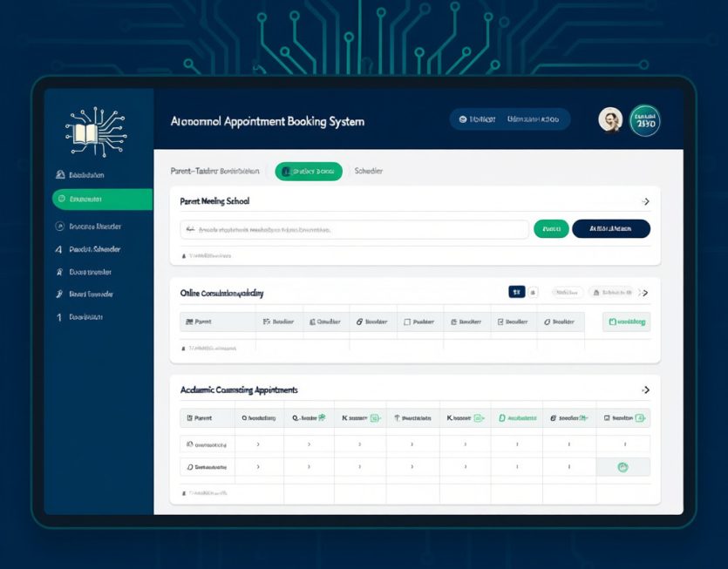728x569 pixels.
Task: Click the circle icon of the third sidebar item
Action: tap(60, 227)
